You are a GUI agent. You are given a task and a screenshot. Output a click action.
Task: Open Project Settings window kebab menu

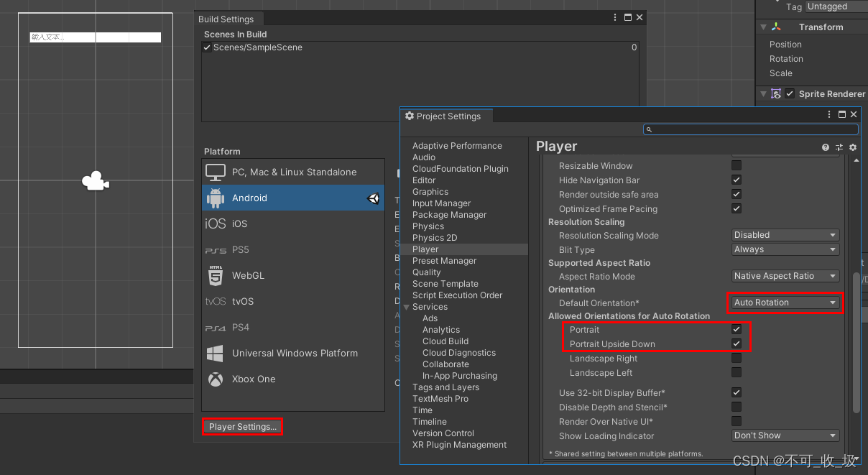831,114
